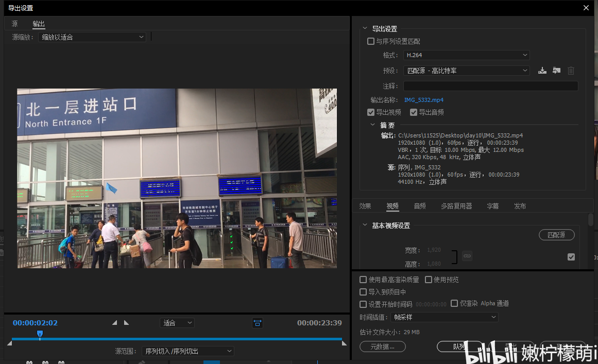Click the timeline start in-point handle
Screen dimensions: 598x364
tap(10, 343)
